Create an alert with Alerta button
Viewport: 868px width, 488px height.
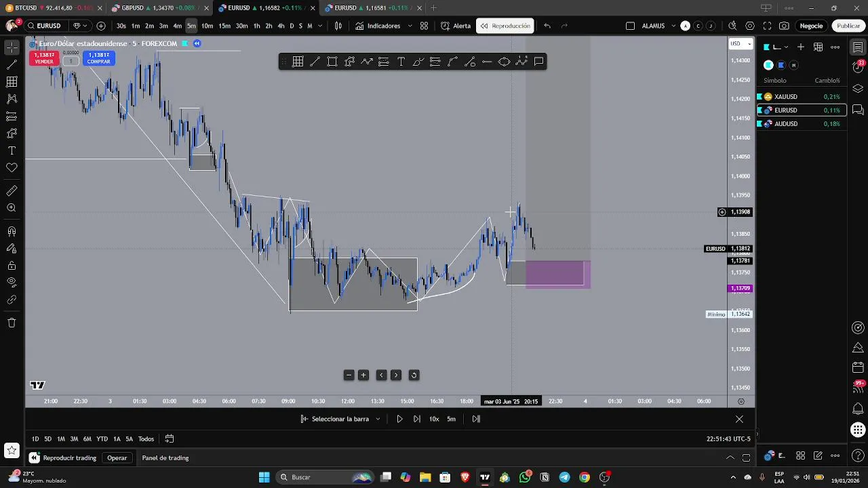[456, 26]
